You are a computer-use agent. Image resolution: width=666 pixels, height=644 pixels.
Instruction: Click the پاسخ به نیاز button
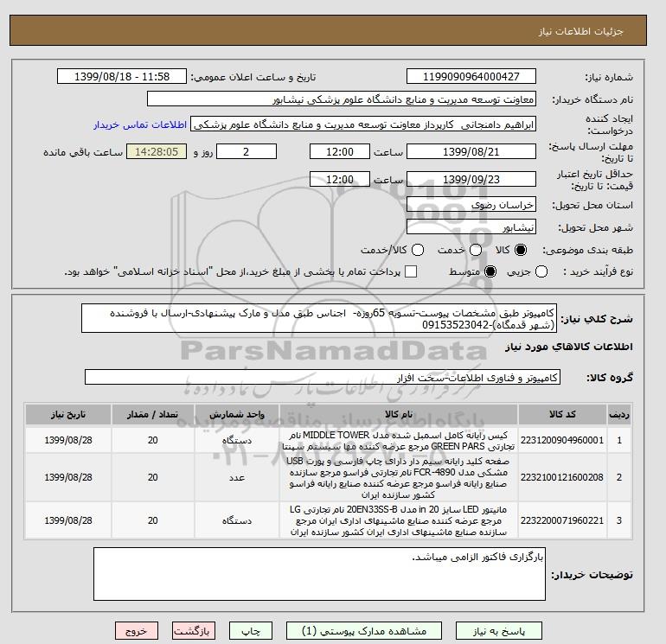coord(499,631)
